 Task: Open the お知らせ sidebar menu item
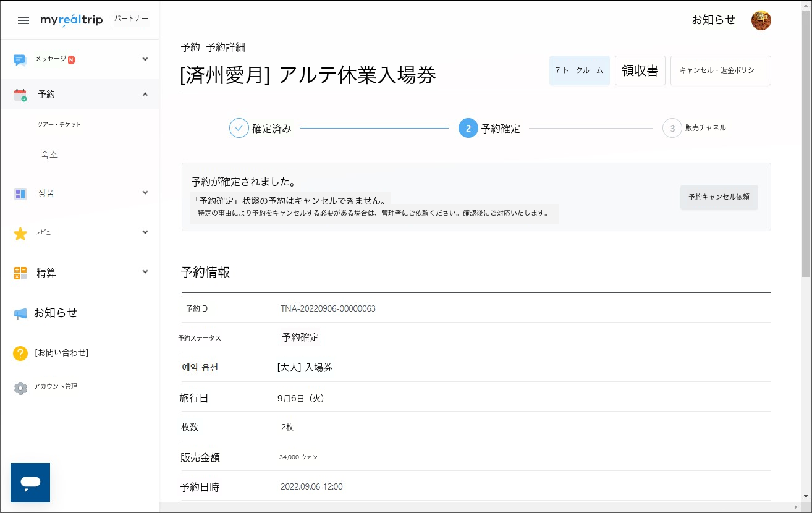(x=56, y=313)
